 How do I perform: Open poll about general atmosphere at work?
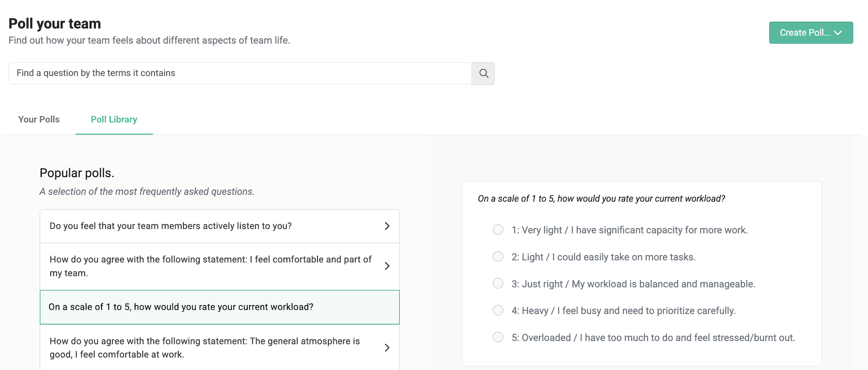click(x=204, y=347)
